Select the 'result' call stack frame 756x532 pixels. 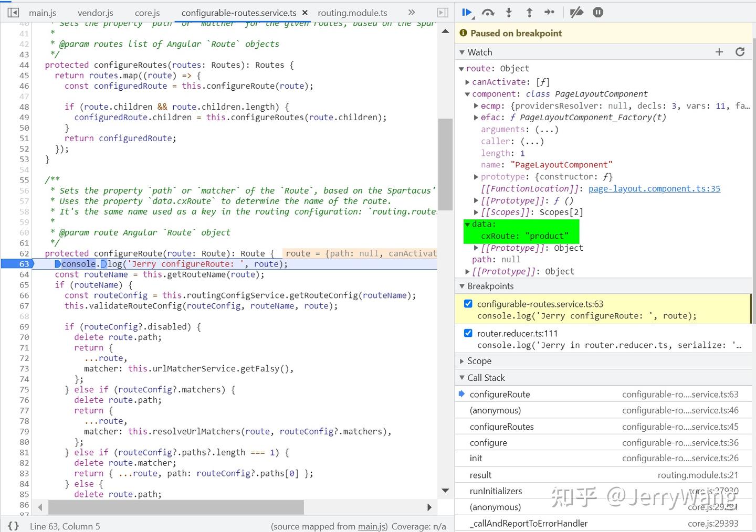coord(603,475)
